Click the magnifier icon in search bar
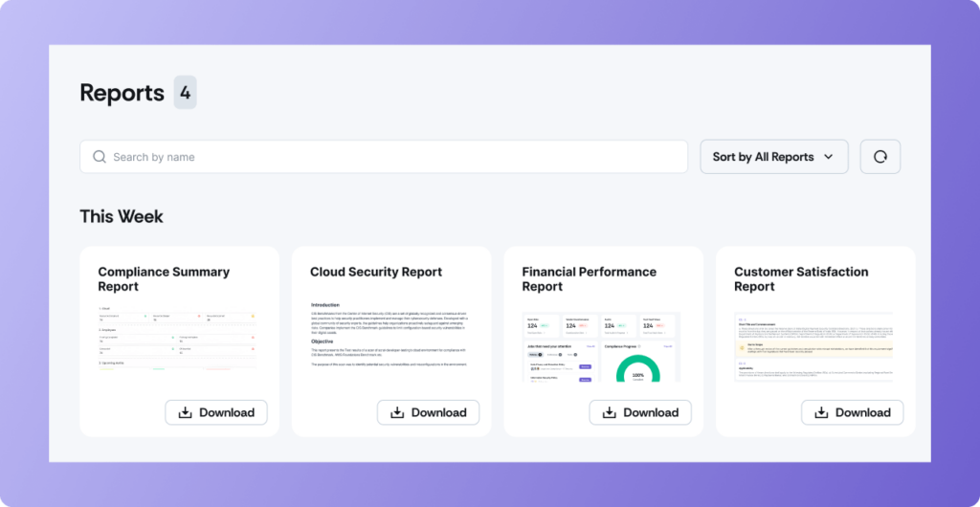This screenshot has height=507, width=980. click(x=100, y=157)
